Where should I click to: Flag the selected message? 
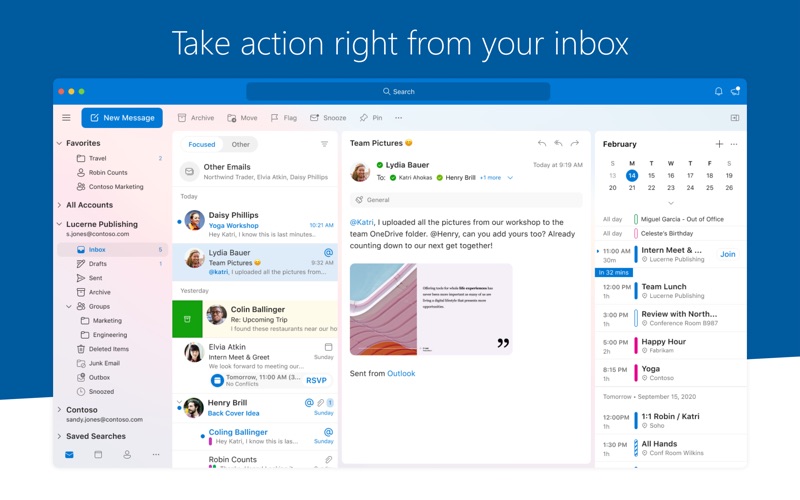click(284, 118)
